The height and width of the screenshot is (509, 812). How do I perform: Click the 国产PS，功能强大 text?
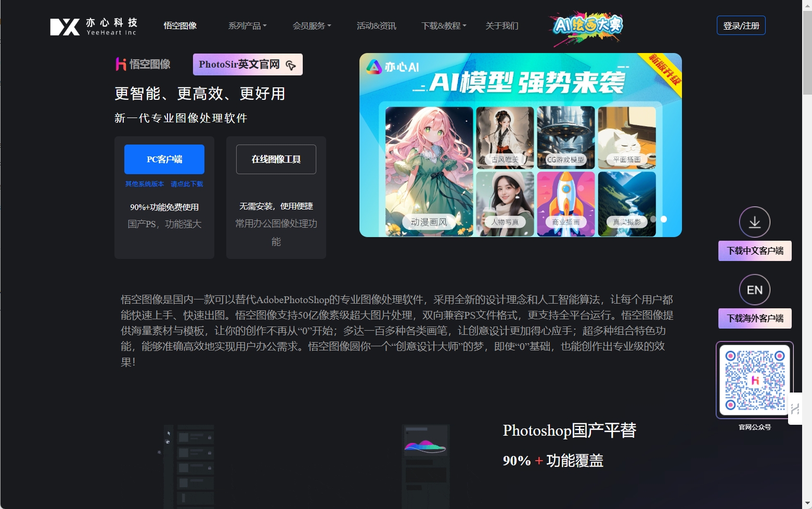tap(164, 224)
